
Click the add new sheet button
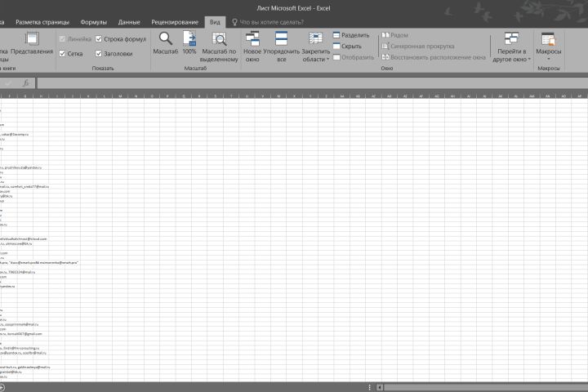click(x=2, y=387)
